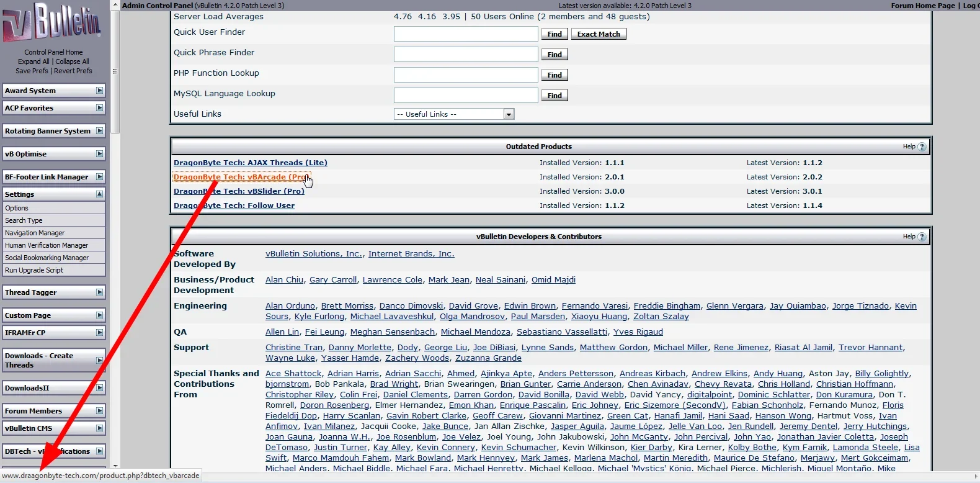Expand the Custom Page arrow icon
The height and width of the screenshot is (483, 980).
click(99, 315)
